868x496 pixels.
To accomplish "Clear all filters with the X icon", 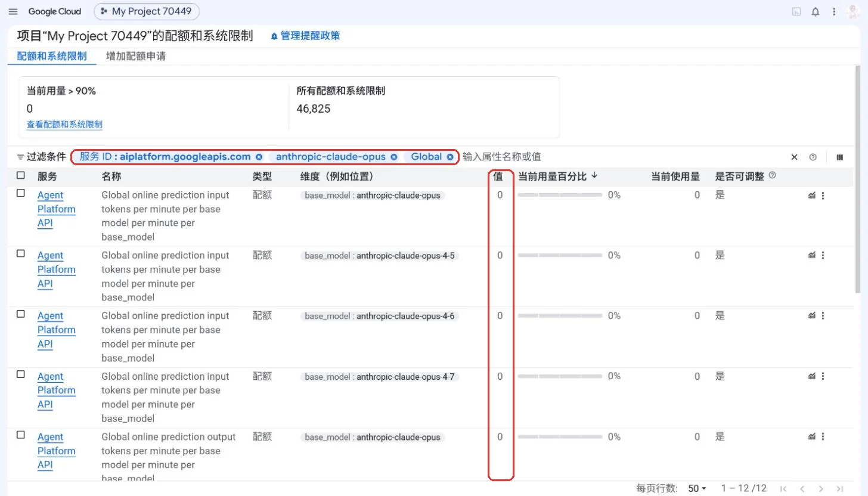I will (x=794, y=157).
